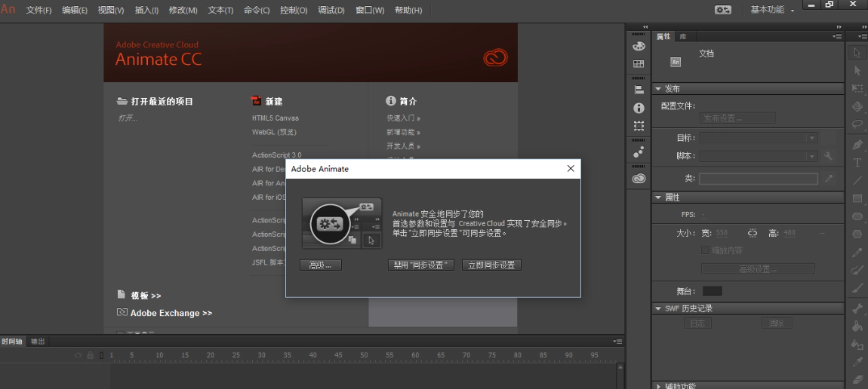The width and height of the screenshot is (868, 389).
Task: Open the Swatches grid panel icon
Action: point(639,64)
